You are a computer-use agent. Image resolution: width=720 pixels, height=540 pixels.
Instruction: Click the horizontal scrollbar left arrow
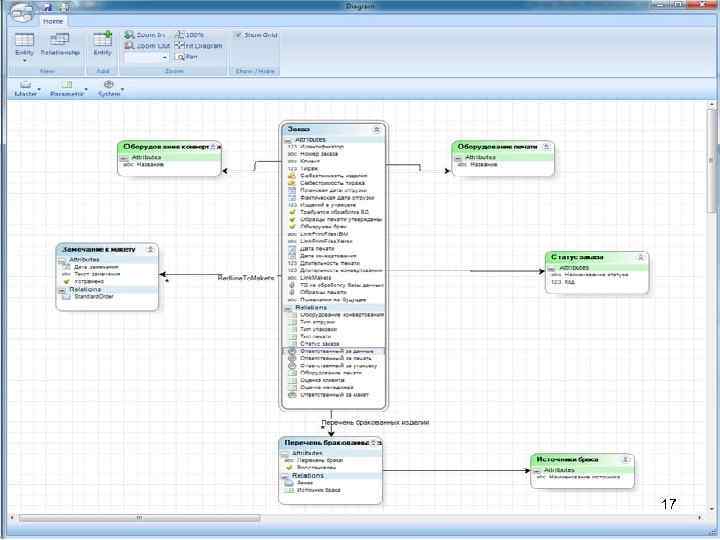(x=12, y=518)
